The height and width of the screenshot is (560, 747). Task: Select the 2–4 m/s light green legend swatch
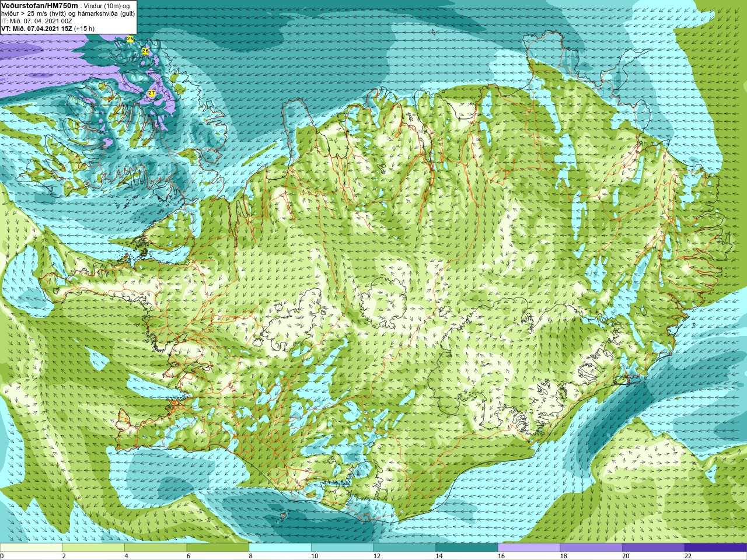click(x=93, y=548)
